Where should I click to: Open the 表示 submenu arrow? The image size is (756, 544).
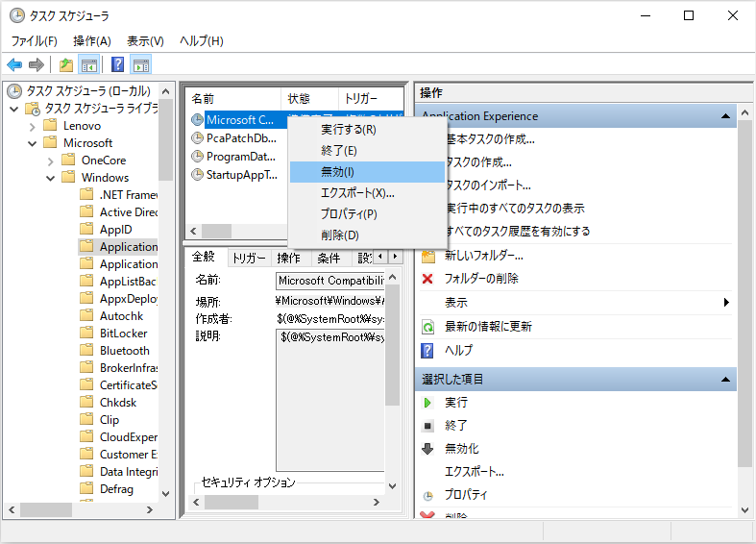click(x=726, y=303)
